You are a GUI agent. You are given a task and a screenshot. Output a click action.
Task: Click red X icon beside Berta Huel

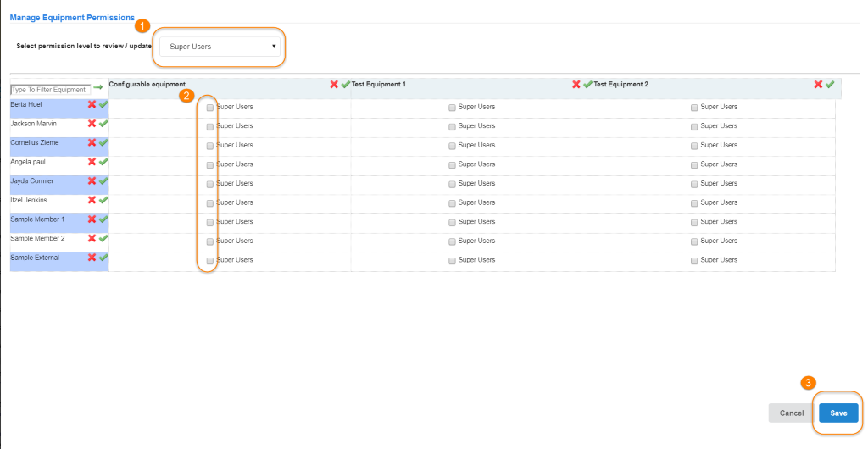pyautogui.click(x=92, y=104)
